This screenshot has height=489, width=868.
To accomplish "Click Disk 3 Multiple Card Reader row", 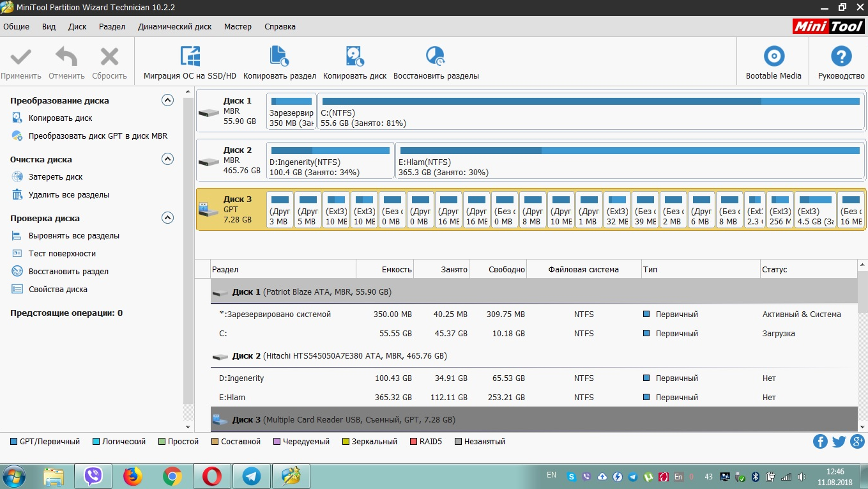I will click(x=534, y=419).
